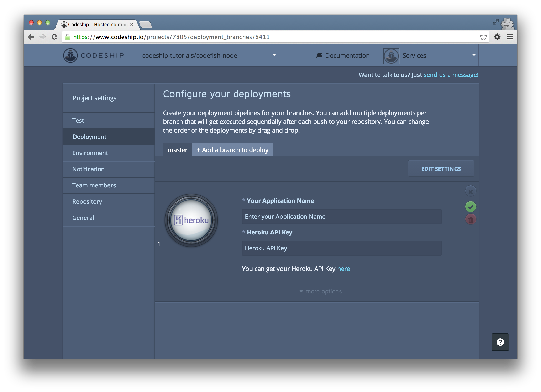Viewport: 541px width, 392px height.
Task: Bookmark page with the star icon
Action: coord(483,37)
